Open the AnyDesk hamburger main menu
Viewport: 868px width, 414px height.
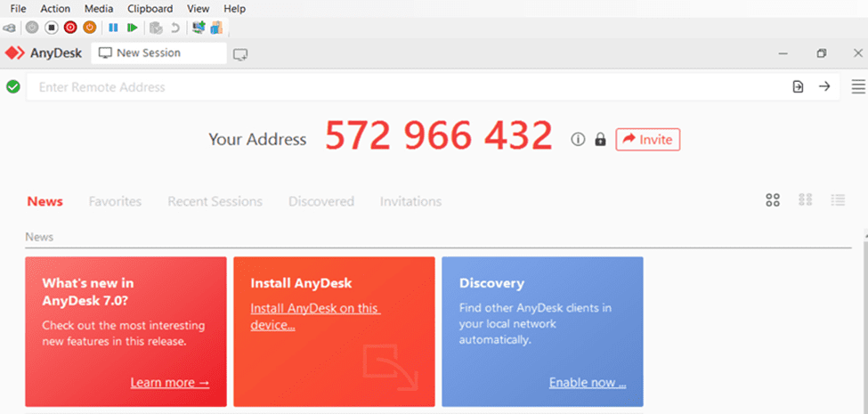[x=858, y=86]
